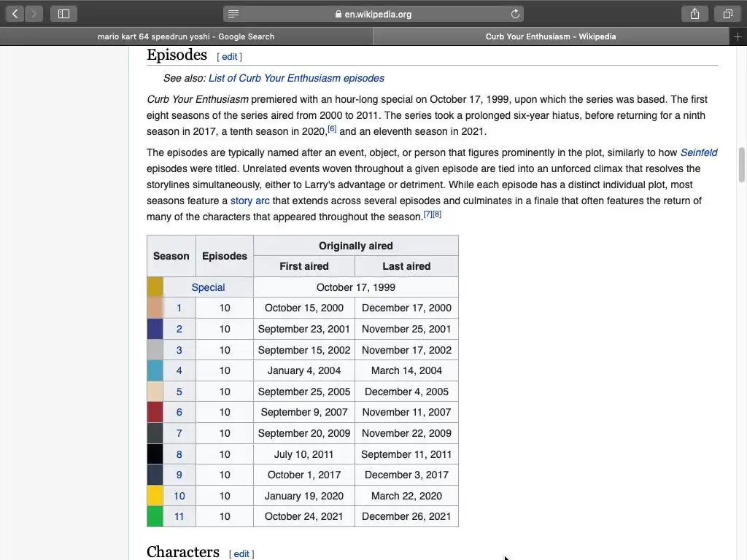The image size is (747, 560).
Task: Click the page vertical scrollbar thumb
Action: pyautogui.click(x=741, y=165)
